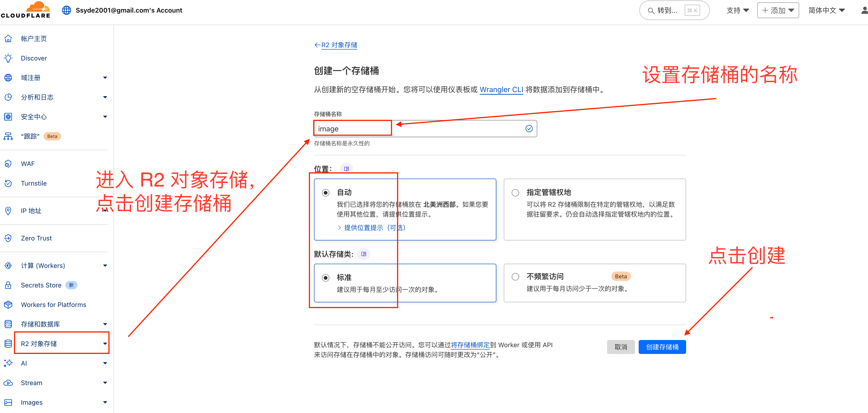The width and height of the screenshot is (868, 413).
Task: Open Workers for Platforms in the sidebar
Action: 53,305
